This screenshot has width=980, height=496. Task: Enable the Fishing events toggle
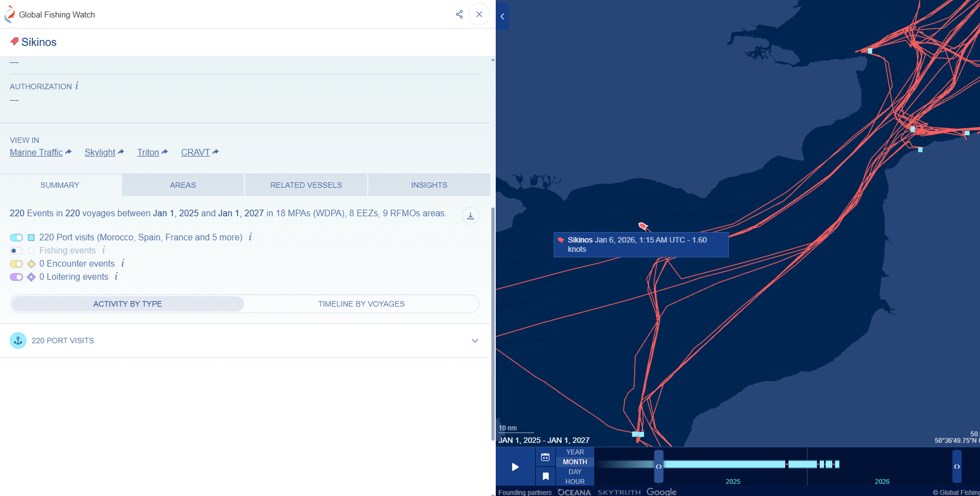(x=16, y=251)
